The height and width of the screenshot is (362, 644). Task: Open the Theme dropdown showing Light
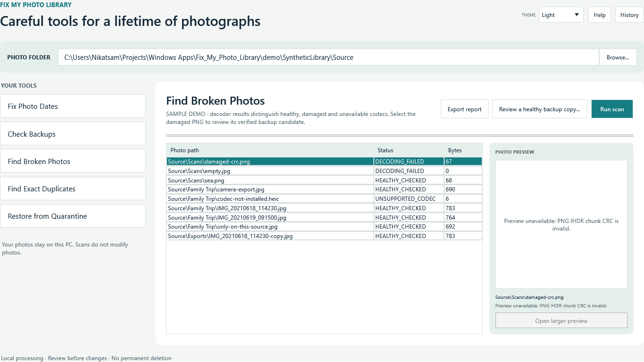(561, 15)
